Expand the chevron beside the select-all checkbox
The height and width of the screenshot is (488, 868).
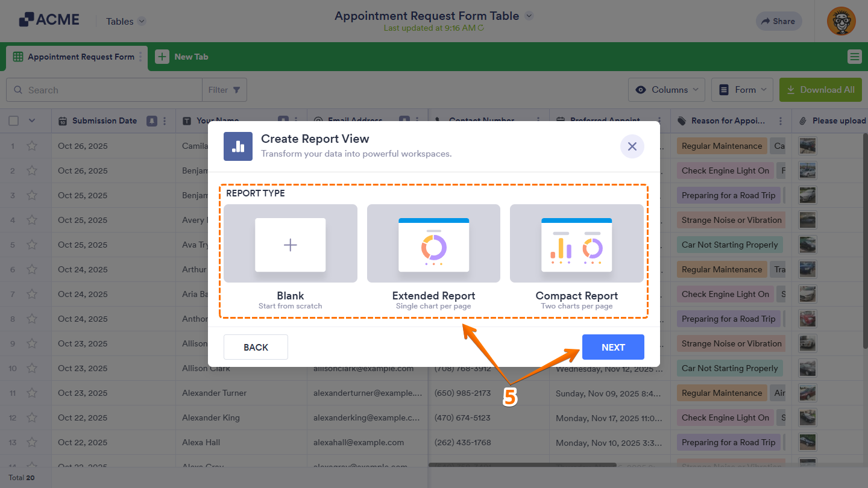[x=32, y=121]
